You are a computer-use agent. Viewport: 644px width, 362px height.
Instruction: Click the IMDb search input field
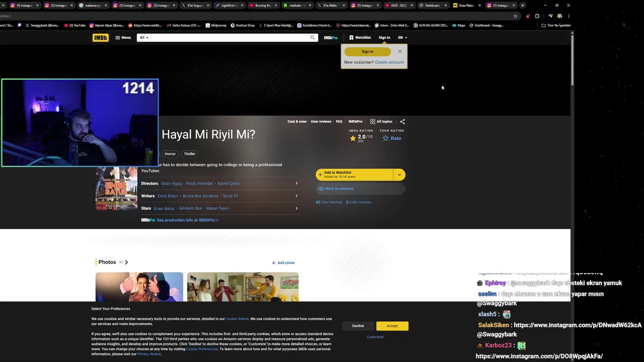[229, 38]
